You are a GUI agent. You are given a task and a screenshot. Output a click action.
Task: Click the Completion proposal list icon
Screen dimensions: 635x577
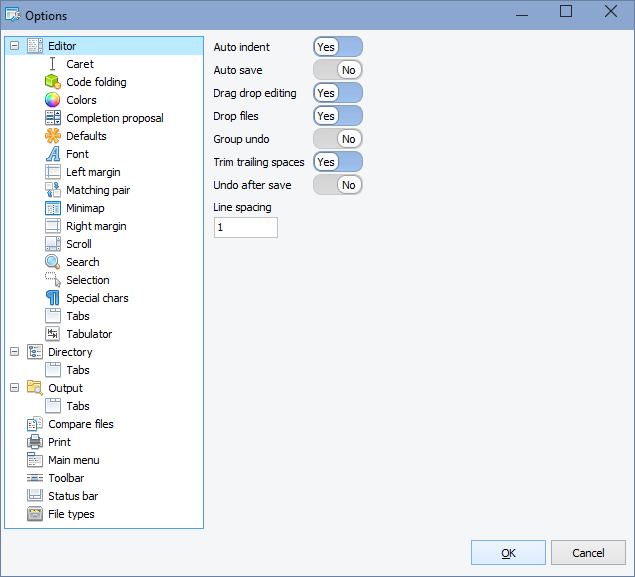(53, 118)
